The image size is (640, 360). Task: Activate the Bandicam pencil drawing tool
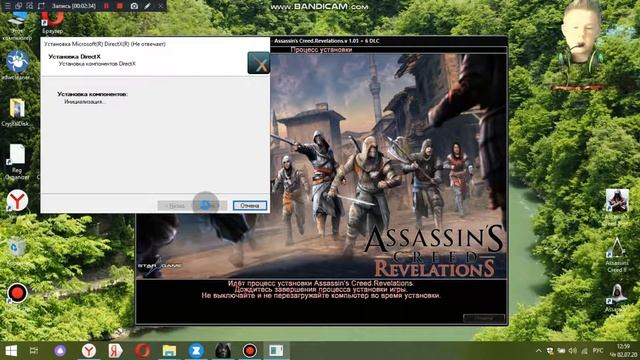click(x=147, y=6)
